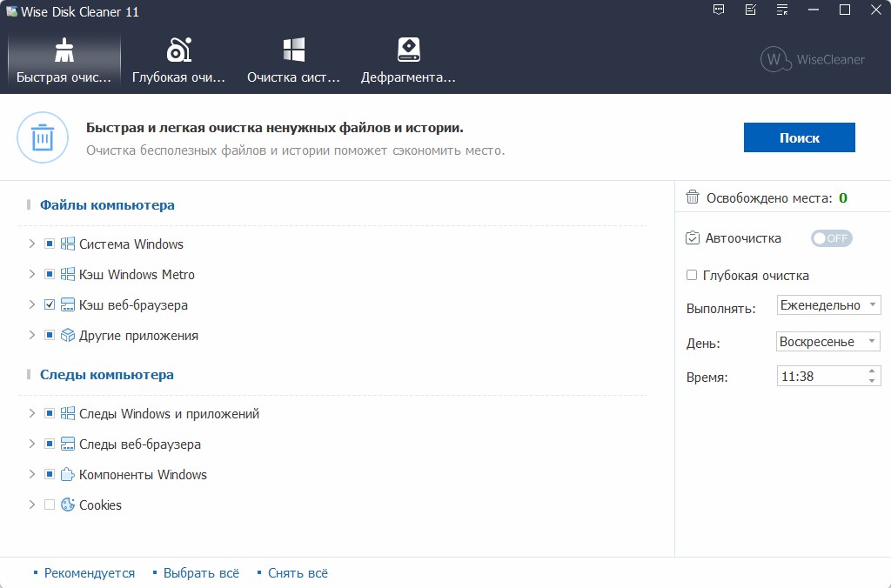Click the browser icon beside Следы веб-браузера

pos(68,444)
